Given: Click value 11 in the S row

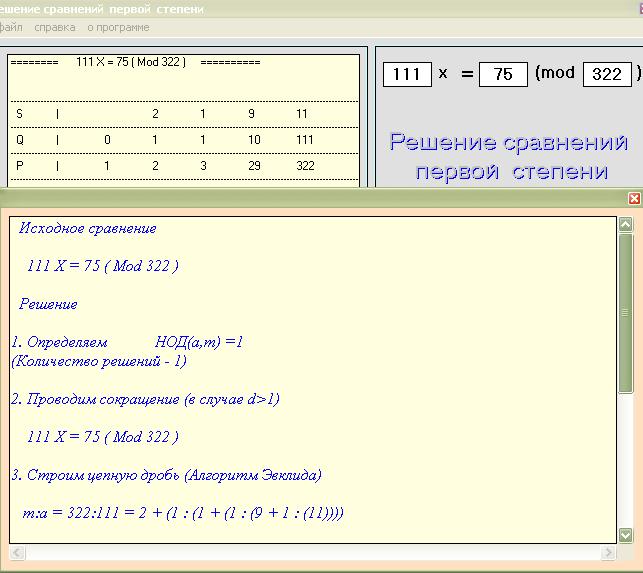Looking at the screenshot, I should [302, 114].
